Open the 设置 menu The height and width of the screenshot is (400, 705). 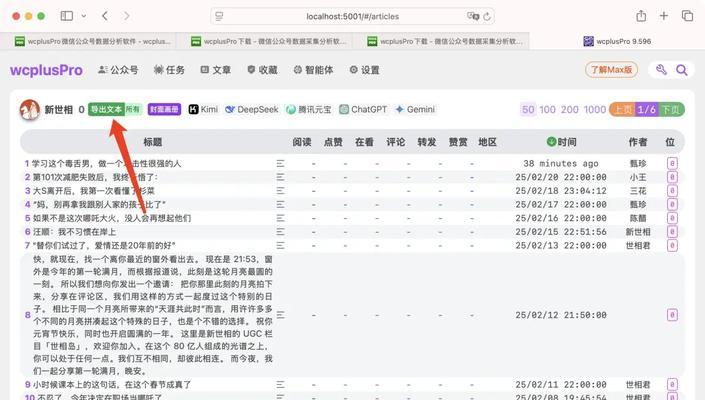click(x=365, y=70)
